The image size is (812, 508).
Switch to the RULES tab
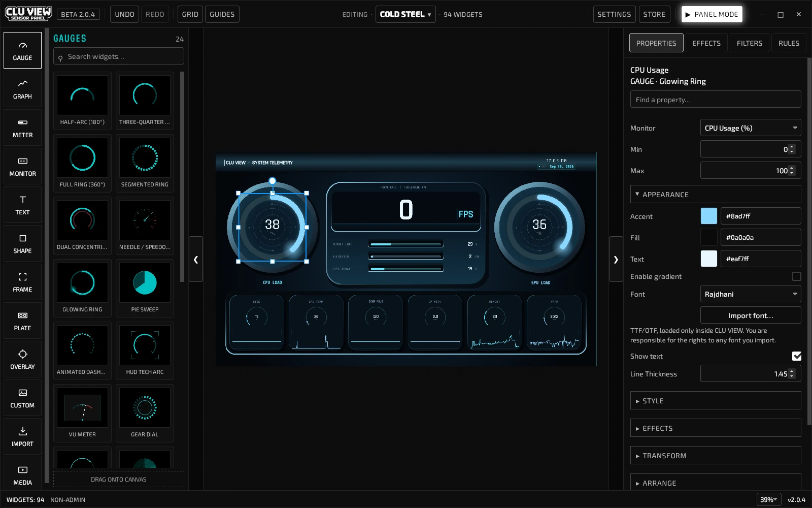pos(789,43)
